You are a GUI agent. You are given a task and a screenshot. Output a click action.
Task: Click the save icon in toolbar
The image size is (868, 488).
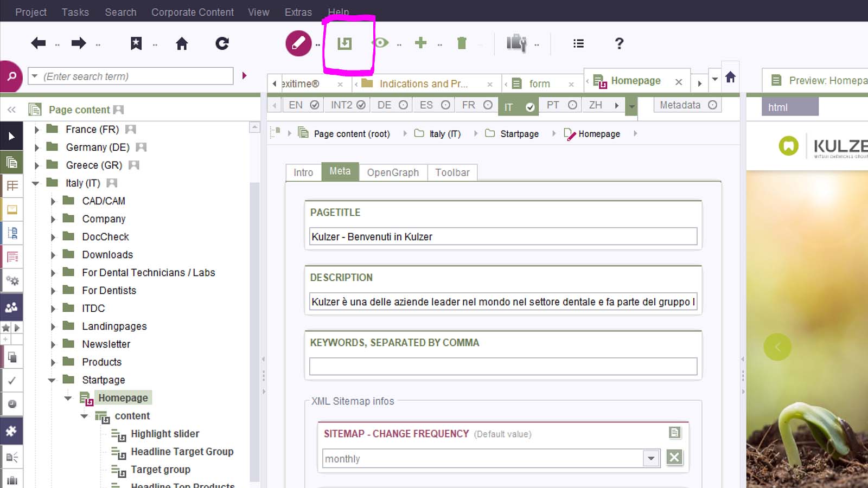click(344, 43)
